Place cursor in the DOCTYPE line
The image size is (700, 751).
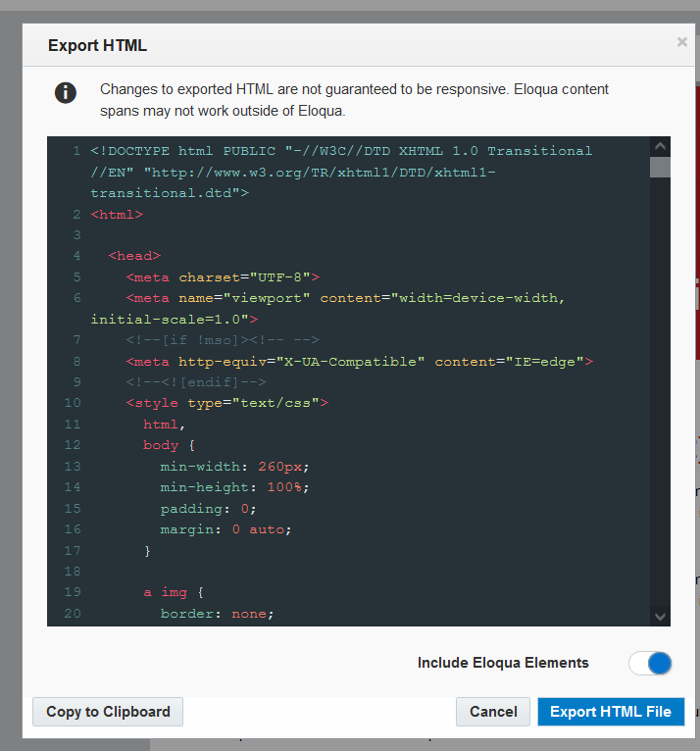coord(340,151)
